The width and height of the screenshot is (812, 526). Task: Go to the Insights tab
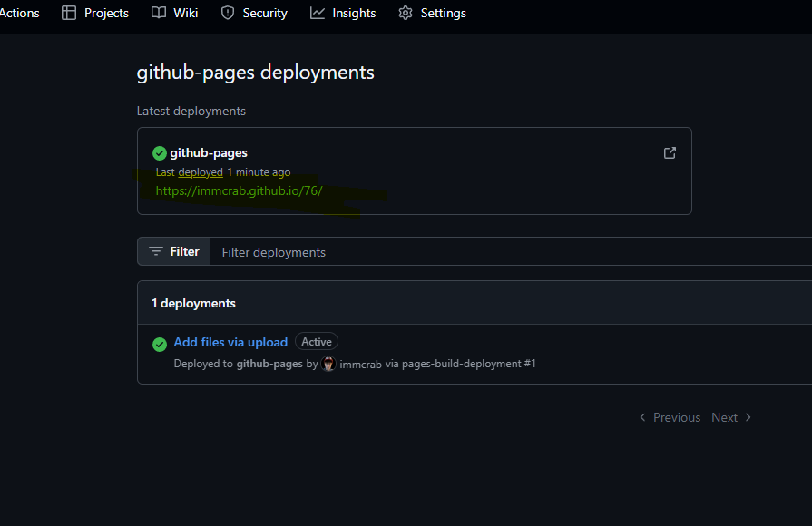coord(343,13)
